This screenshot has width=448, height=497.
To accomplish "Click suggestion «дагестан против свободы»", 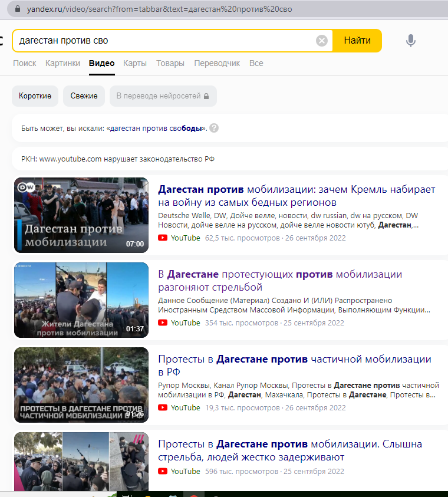I will (156, 129).
